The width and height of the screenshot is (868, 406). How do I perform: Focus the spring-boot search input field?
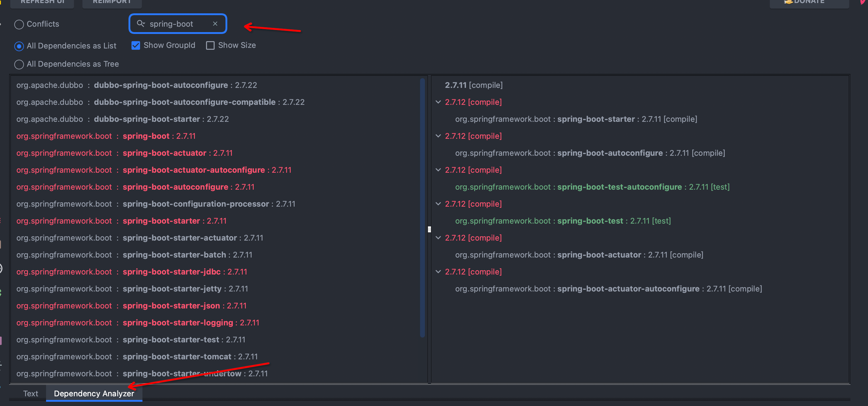point(178,24)
